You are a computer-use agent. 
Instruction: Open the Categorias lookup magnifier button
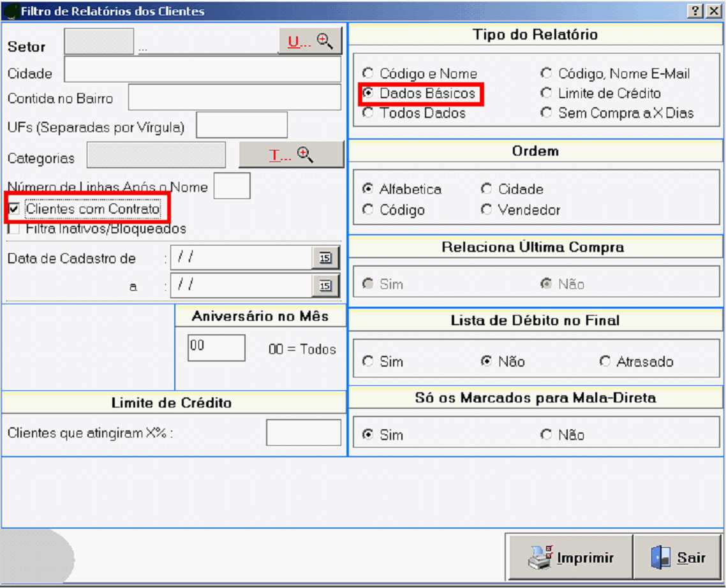click(x=291, y=155)
